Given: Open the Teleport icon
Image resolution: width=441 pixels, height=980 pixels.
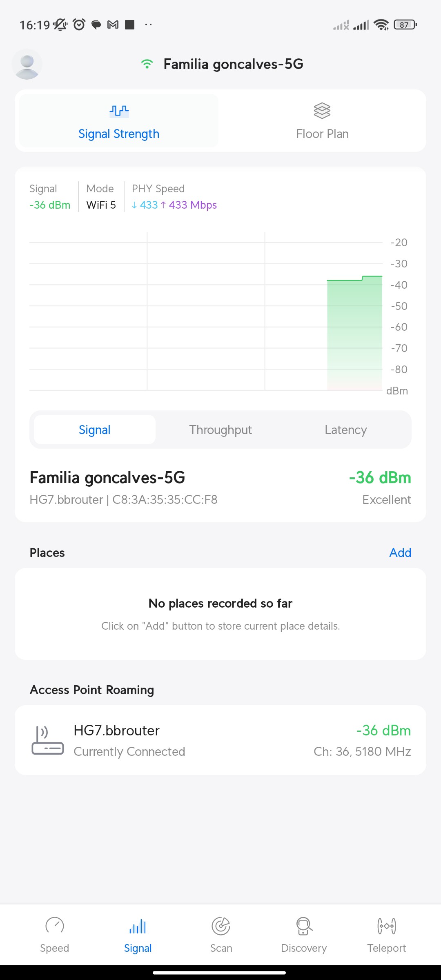Looking at the screenshot, I should click(x=386, y=926).
